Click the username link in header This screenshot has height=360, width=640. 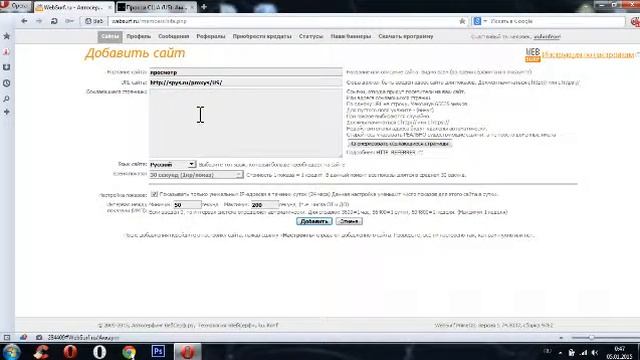547,37
